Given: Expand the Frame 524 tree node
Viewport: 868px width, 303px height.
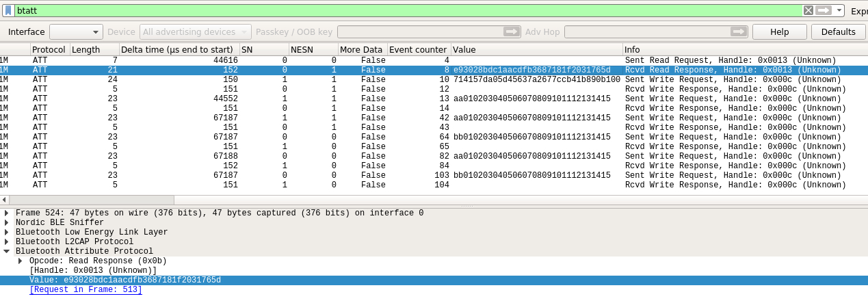Looking at the screenshot, I should point(7,213).
